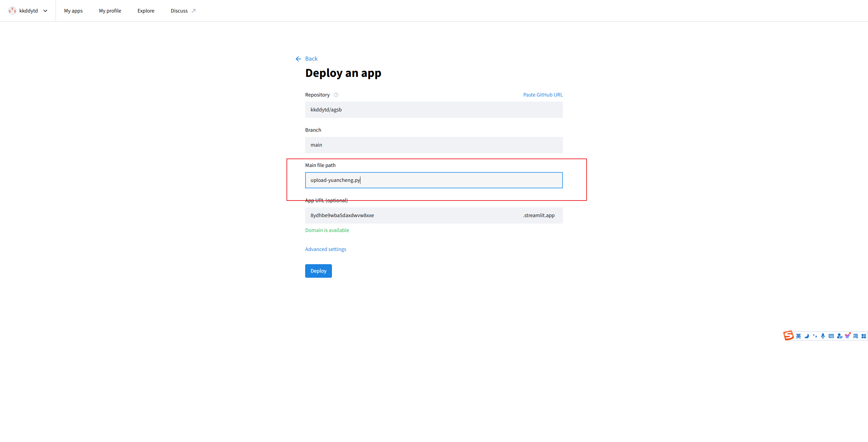
Task: Click the 'Branch' label
Action: 313,130
